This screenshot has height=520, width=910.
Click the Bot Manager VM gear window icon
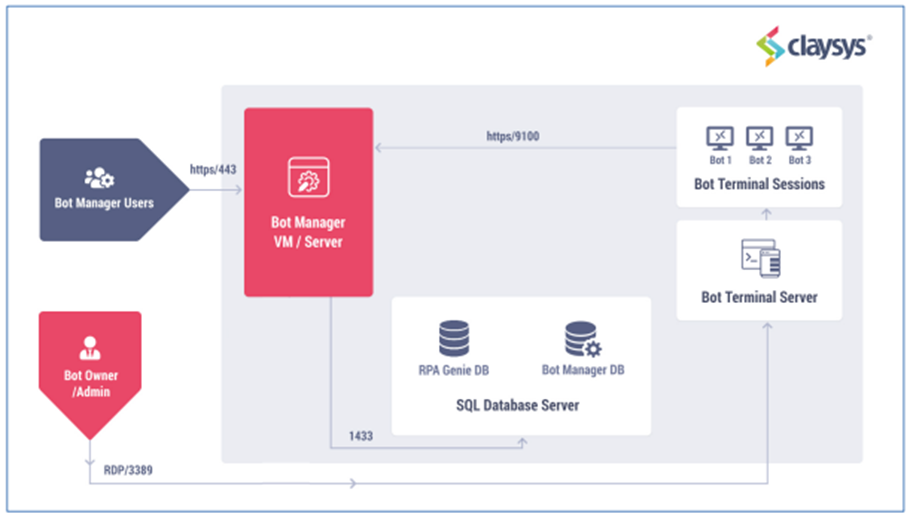tap(309, 178)
